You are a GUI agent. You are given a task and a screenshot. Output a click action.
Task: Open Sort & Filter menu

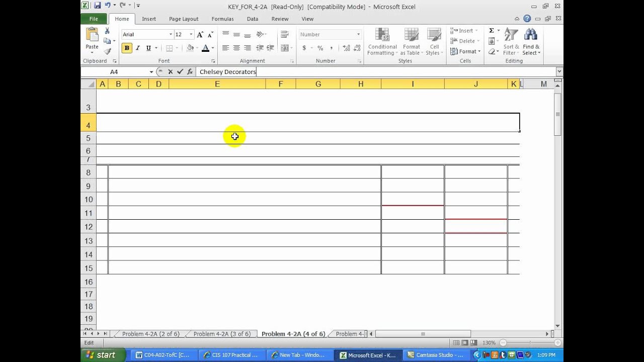coord(511,42)
